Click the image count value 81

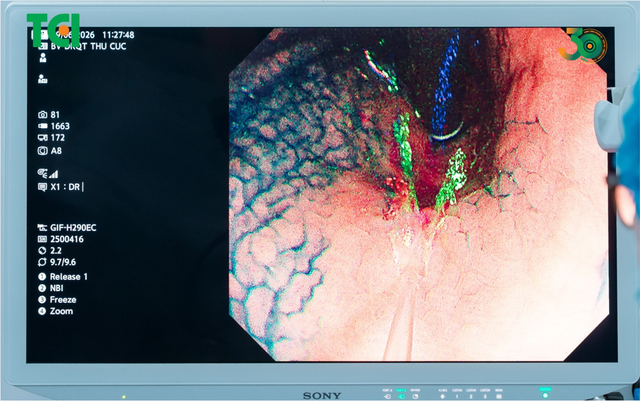pyautogui.click(x=55, y=115)
